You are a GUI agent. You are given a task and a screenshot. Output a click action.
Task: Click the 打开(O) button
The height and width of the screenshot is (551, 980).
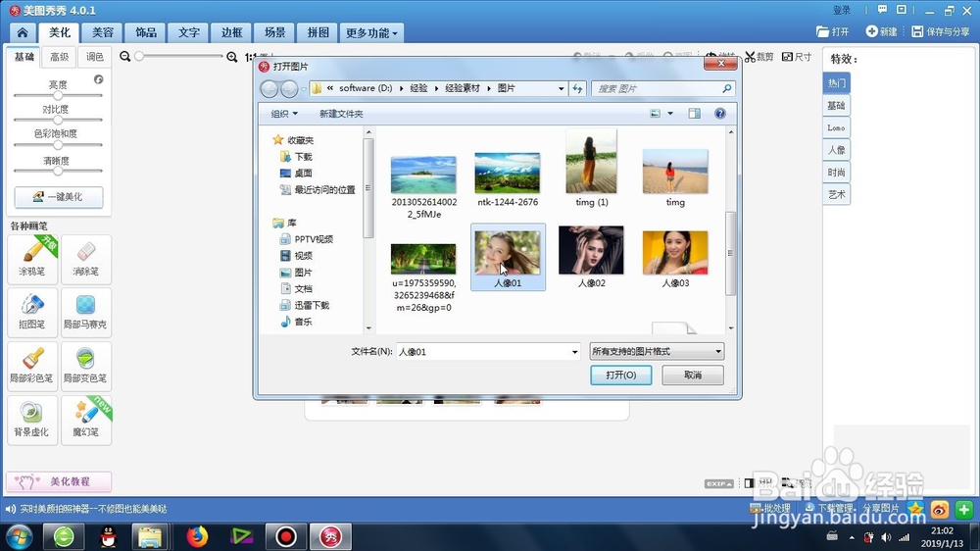pyautogui.click(x=620, y=375)
